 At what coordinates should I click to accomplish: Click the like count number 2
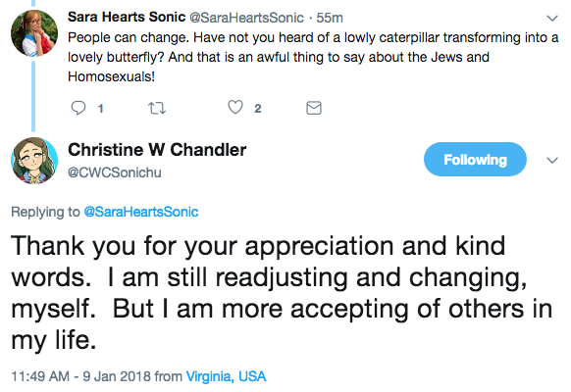coord(258,109)
